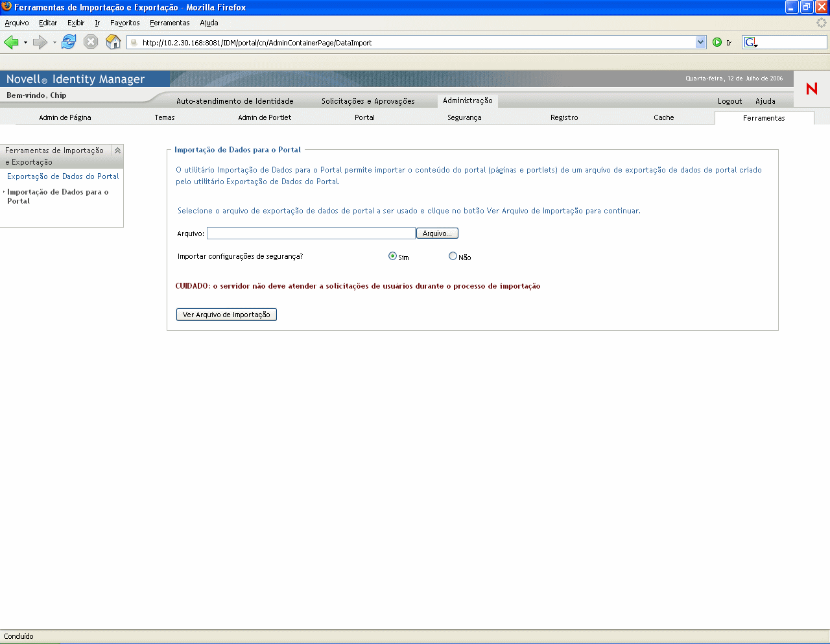Open the Ajuda menu in the menu bar

coord(209,23)
